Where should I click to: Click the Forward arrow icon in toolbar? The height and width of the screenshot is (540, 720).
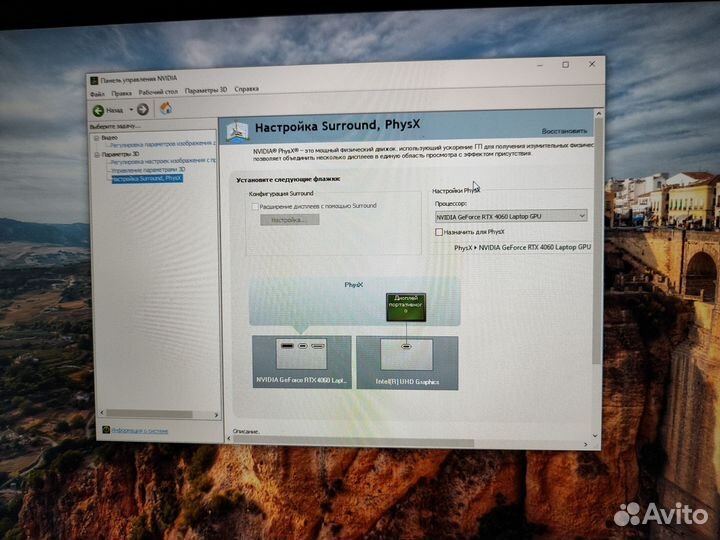[x=143, y=109]
